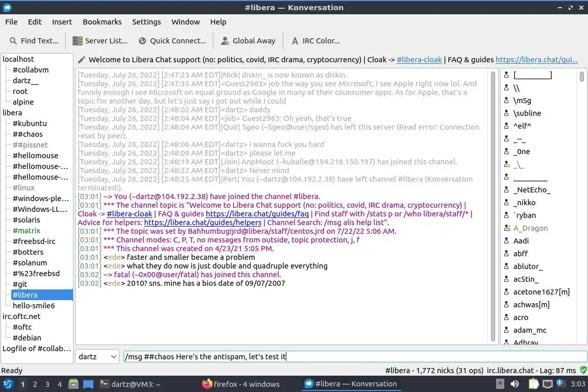
Task: Click the user icon beside adam_mc
Action: 506,330
